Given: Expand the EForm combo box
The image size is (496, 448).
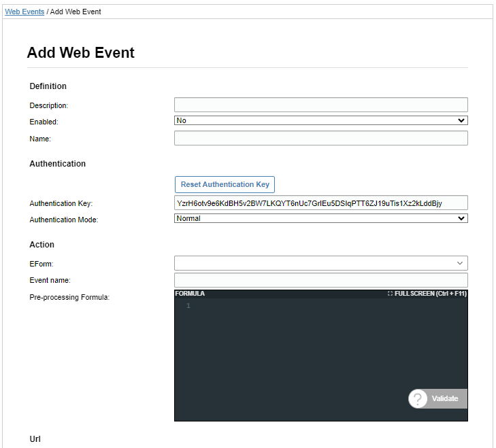Looking at the screenshot, I should [x=320, y=263].
